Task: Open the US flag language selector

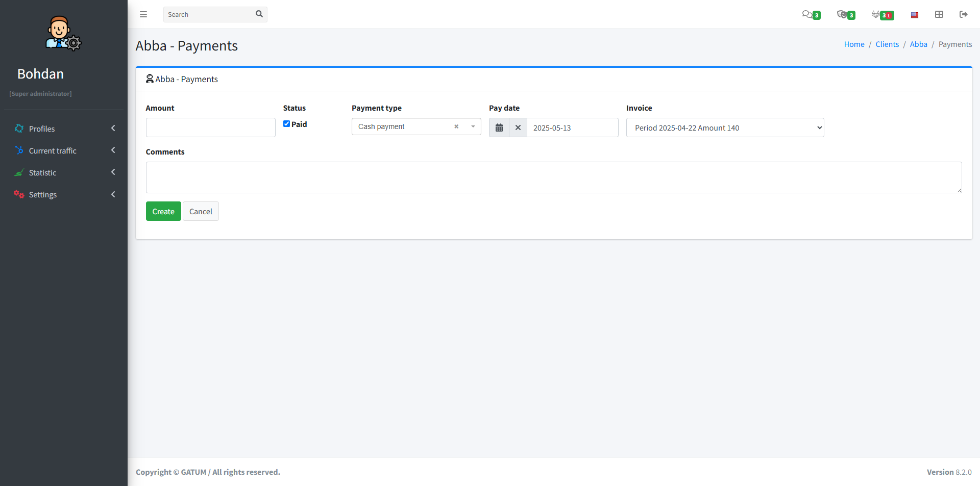Action: [915, 15]
